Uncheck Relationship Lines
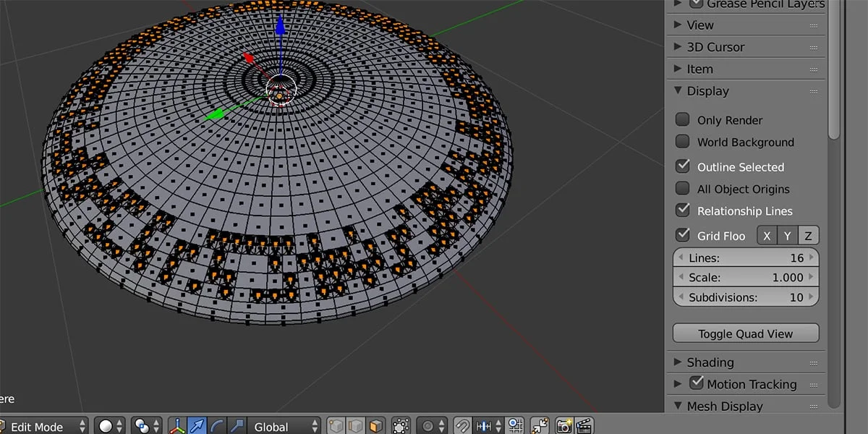The image size is (868, 434). coord(681,210)
